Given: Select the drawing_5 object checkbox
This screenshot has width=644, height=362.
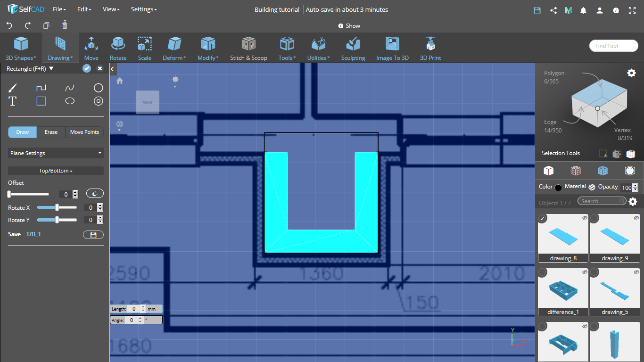Looking at the screenshot, I should click(x=594, y=272).
